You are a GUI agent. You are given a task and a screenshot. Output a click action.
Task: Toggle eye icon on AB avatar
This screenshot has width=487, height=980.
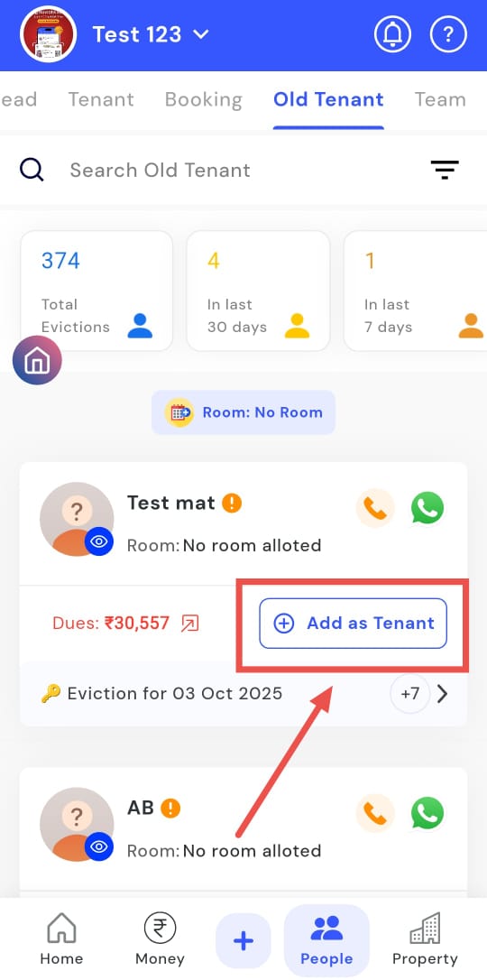coord(98,846)
